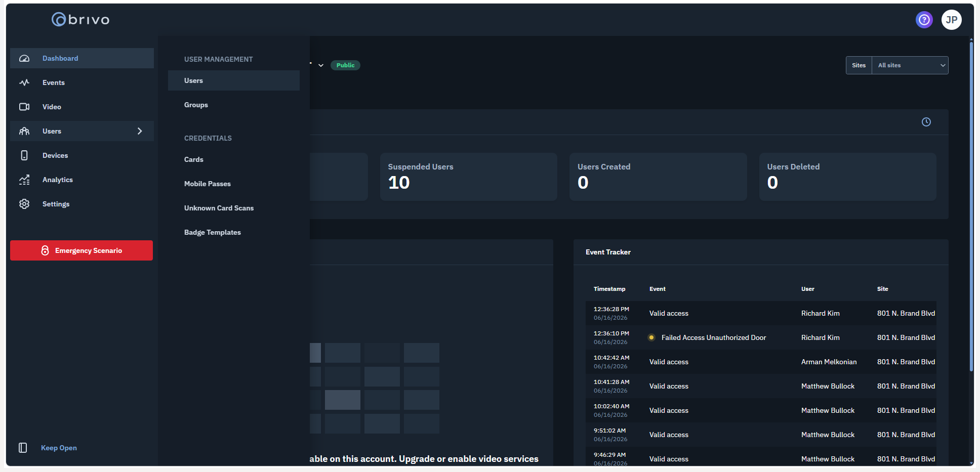Viewport: 980px width, 472px height.
Task: Click the Events pulse icon
Action: point(24,82)
